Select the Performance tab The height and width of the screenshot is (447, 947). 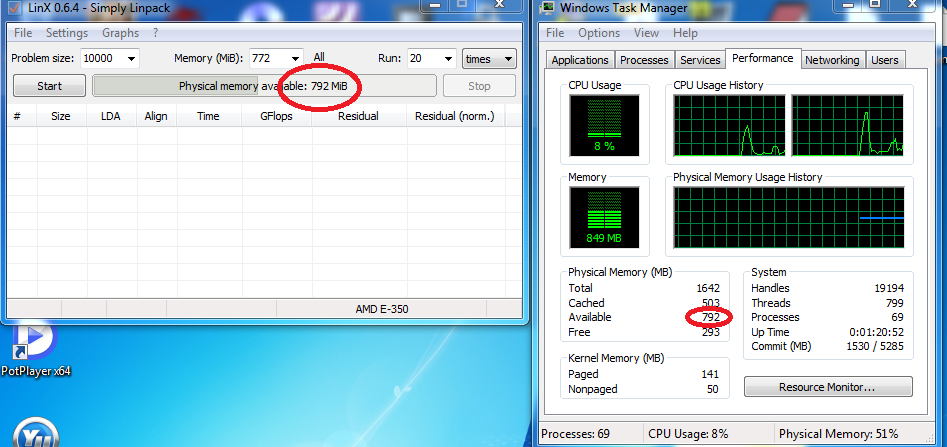(x=763, y=58)
